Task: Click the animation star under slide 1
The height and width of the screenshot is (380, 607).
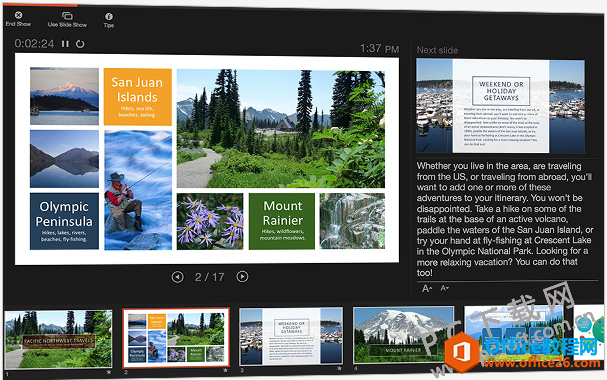Action: pos(109,372)
